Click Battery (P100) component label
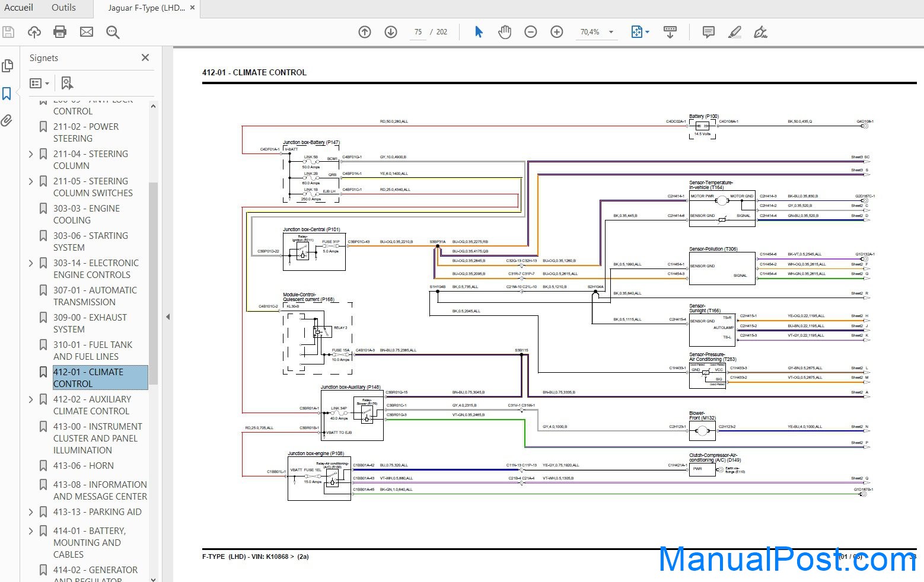This screenshot has height=582, width=924. [703, 116]
